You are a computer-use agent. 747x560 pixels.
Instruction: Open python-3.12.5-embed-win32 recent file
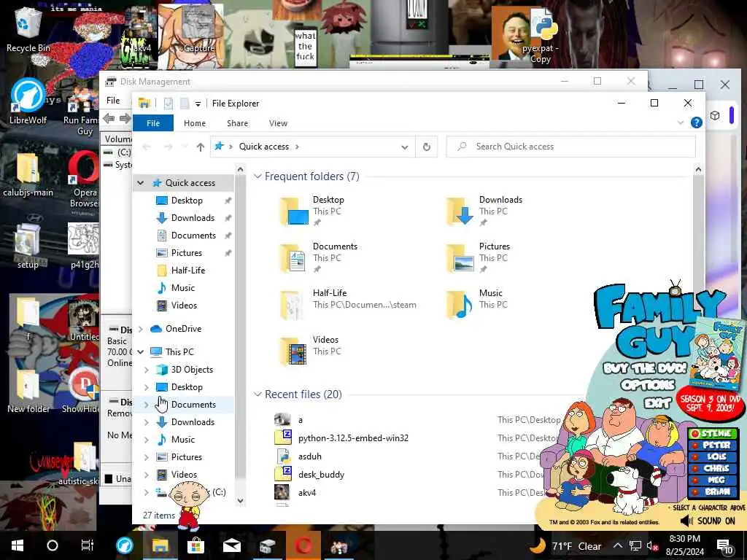pyautogui.click(x=353, y=438)
